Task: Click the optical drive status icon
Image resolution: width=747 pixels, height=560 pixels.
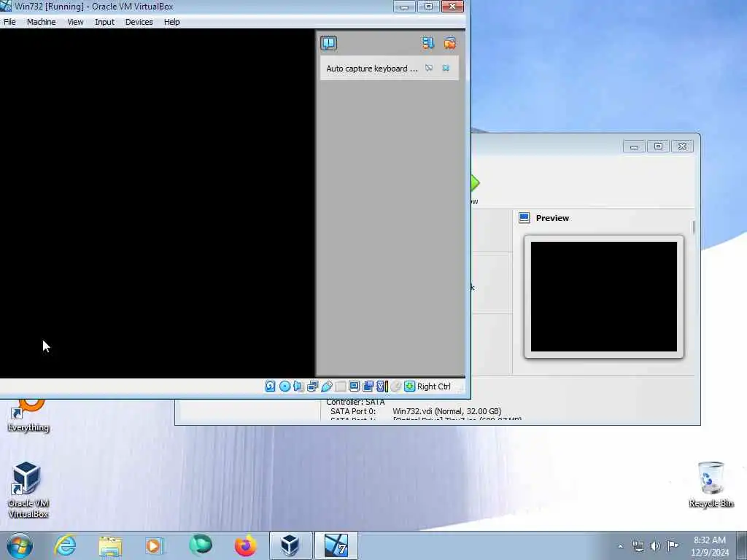Action: click(285, 386)
